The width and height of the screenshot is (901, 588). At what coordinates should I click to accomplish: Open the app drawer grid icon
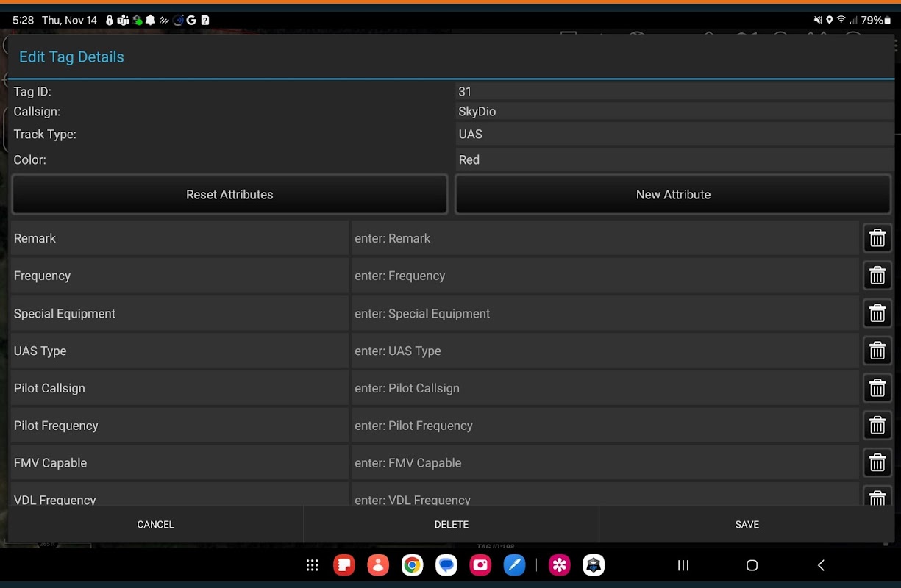click(x=312, y=565)
